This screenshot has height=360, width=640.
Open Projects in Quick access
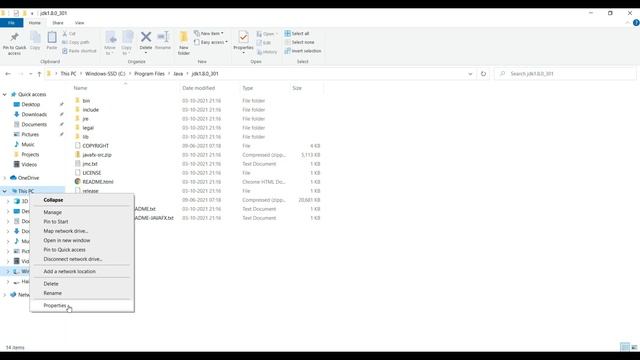pos(30,155)
